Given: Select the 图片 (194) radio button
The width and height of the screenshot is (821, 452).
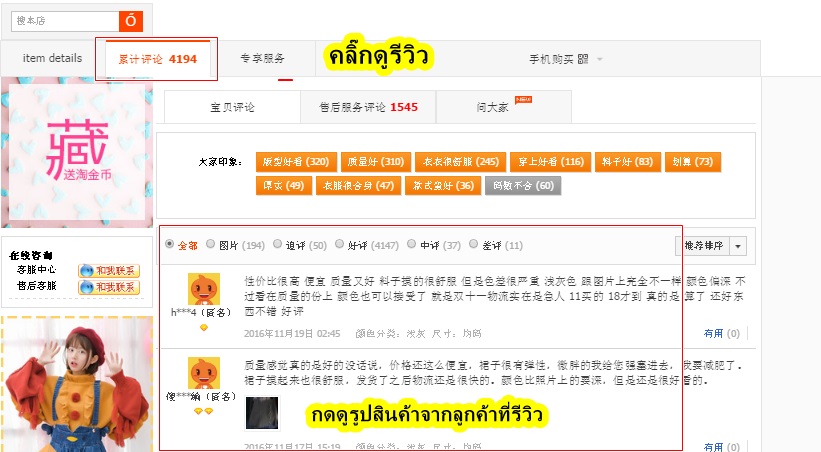Looking at the screenshot, I should pyautogui.click(x=210, y=244).
